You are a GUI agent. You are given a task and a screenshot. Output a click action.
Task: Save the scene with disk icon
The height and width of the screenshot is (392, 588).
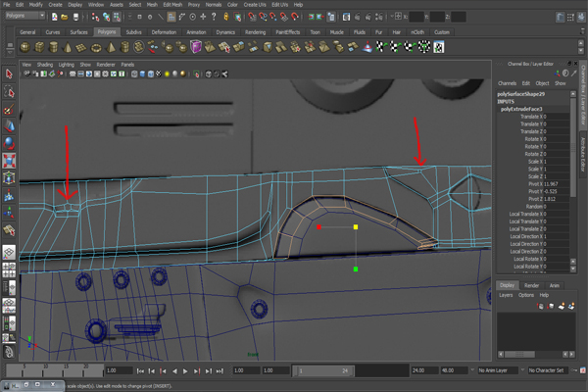pos(75,17)
